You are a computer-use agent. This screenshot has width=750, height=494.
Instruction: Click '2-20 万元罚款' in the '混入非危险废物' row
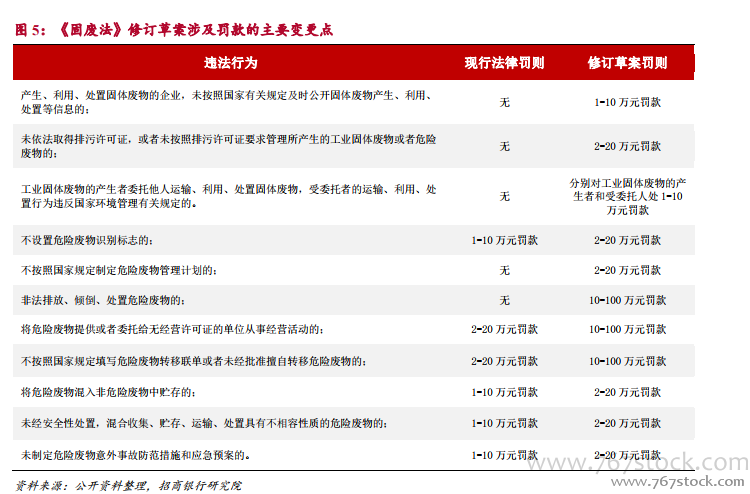(627, 392)
